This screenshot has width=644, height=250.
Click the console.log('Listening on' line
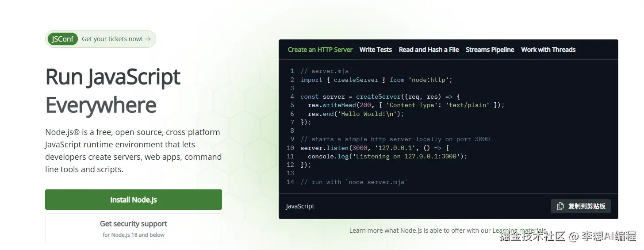(x=387, y=156)
